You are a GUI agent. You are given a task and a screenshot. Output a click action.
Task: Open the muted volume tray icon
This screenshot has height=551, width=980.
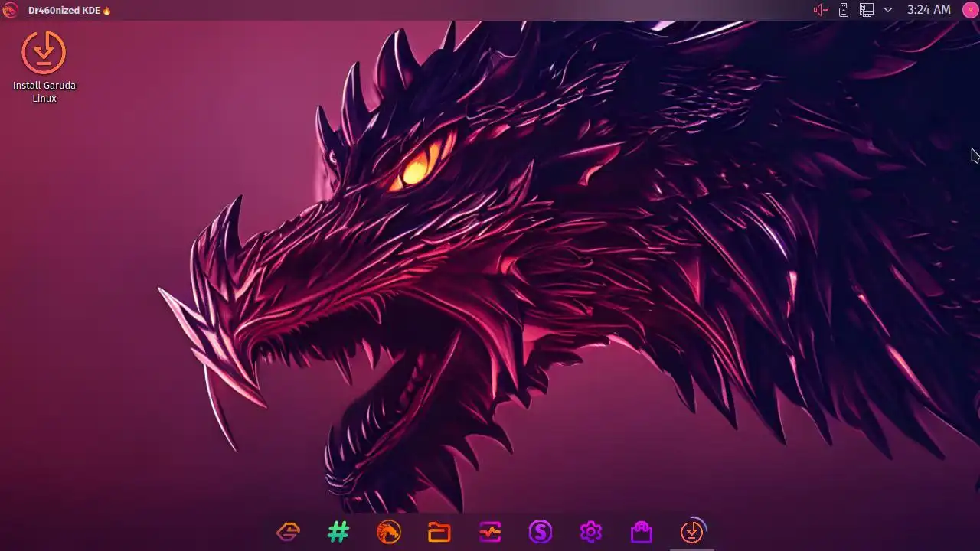(x=821, y=10)
